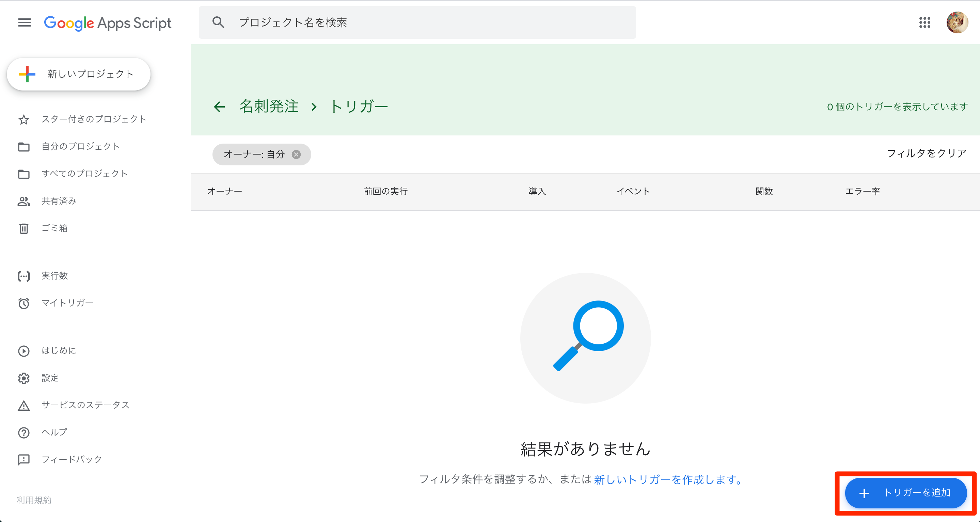The width and height of the screenshot is (980, 522).
Task: Open the 名刺発注 breadcrumb project
Action: [x=269, y=106]
